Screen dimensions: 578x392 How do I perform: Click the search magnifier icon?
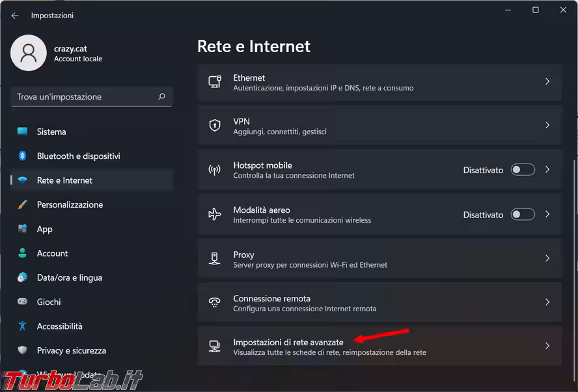162,96
